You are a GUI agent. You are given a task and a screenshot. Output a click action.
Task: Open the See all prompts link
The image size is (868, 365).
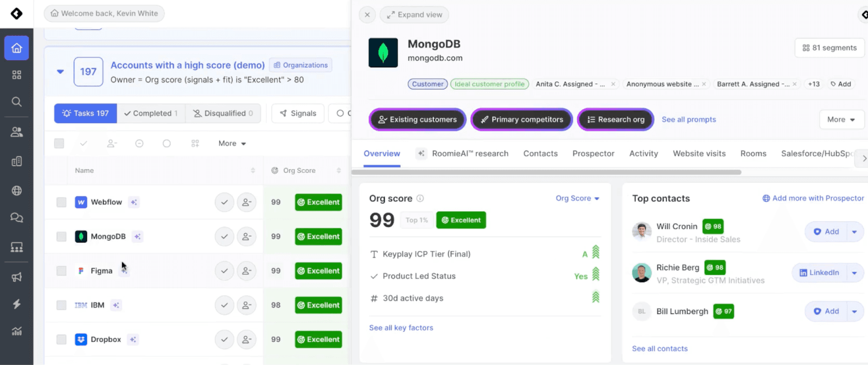coord(689,119)
